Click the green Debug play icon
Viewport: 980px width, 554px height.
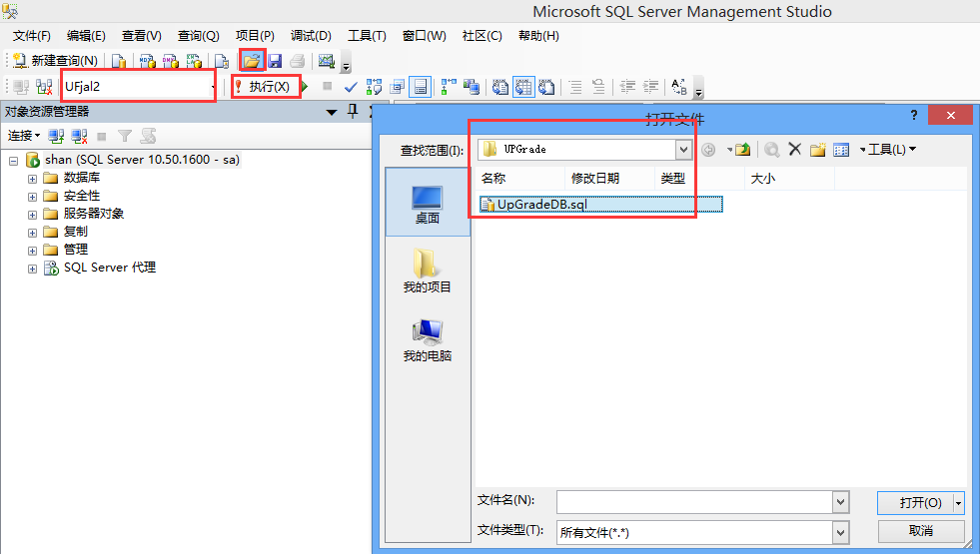point(305,86)
